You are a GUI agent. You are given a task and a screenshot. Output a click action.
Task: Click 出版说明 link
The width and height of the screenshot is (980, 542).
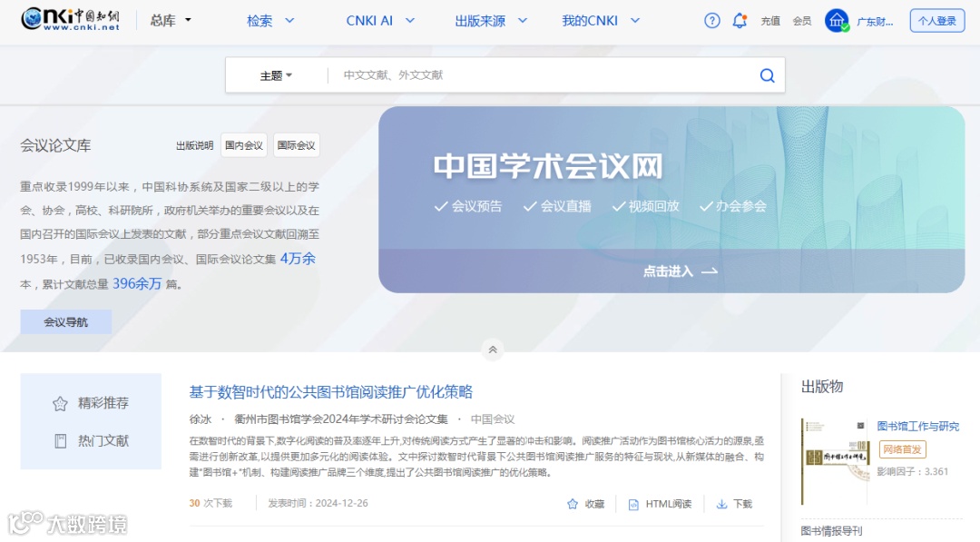tap(194, 145)
